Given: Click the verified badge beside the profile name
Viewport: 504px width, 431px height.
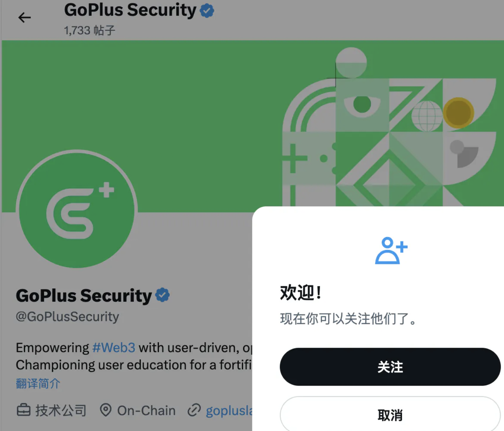Looking at the screenshot, I should 162,295.
